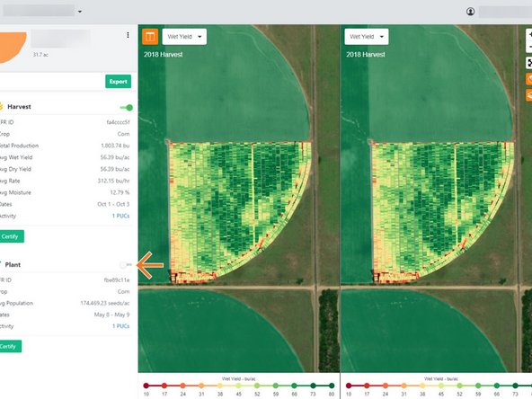This screenshot has width=532, height=399.
Task: Click the 31.7 ac field acreage text
Action: [x=40, y=54]
